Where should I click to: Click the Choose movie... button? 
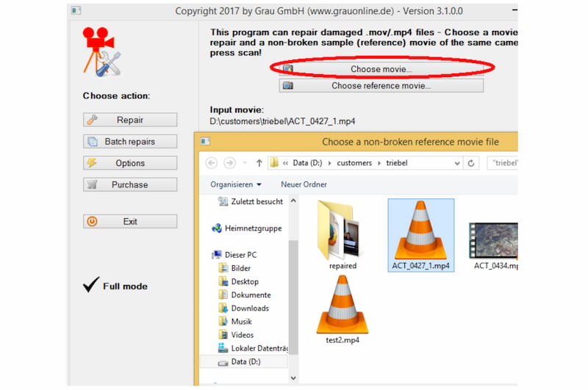tap(381, 69)
